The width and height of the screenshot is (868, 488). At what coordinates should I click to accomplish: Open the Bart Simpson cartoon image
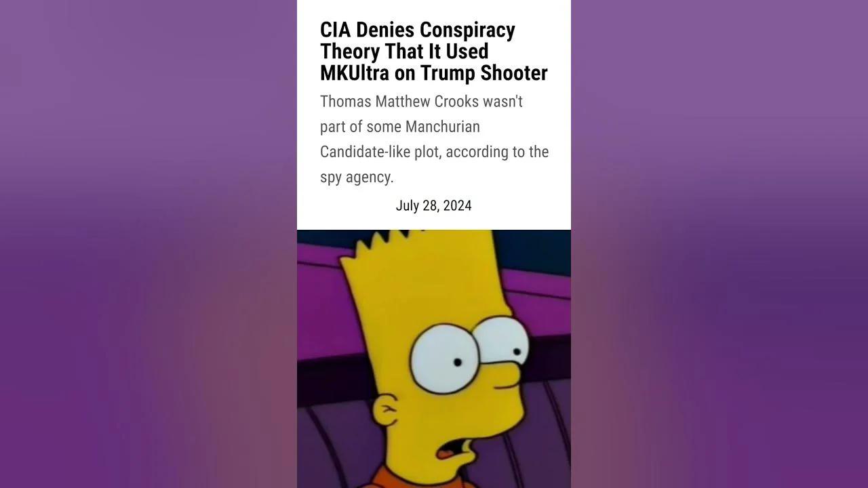pyautogui.click(x=434, y=359)
